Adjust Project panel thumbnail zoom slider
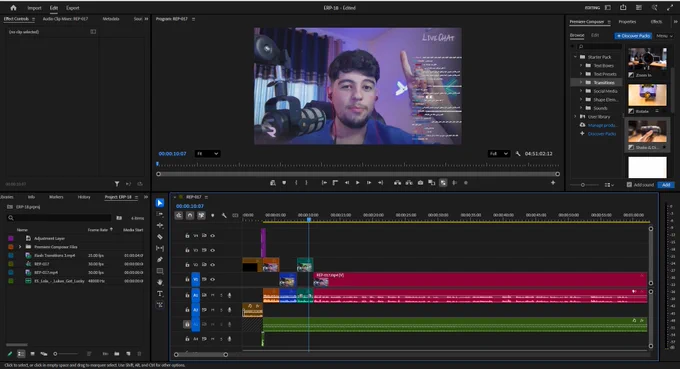680x369 pixels. pos(66,354)
